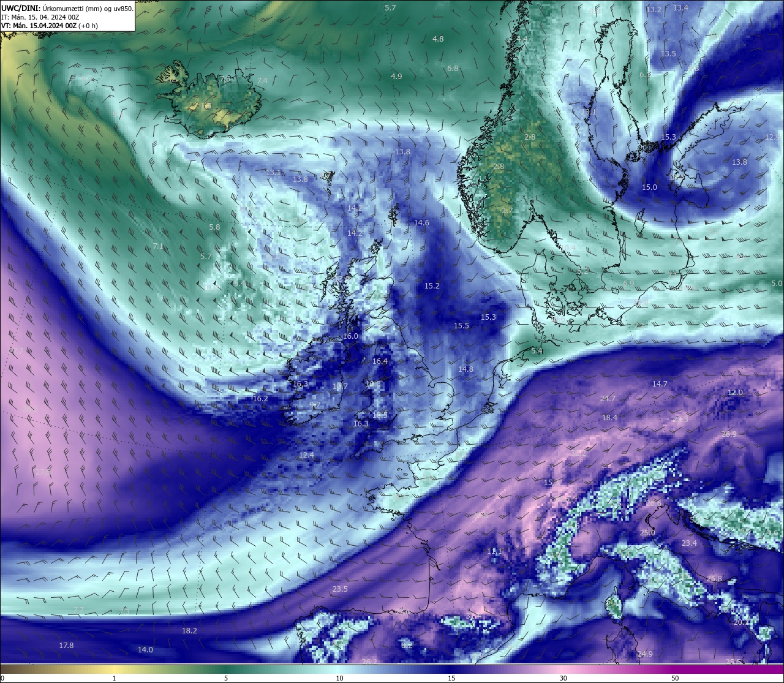The width and height of the screenshot is (784, 683).
Task: Click the map value '25.8'
Action: (714, 579)
